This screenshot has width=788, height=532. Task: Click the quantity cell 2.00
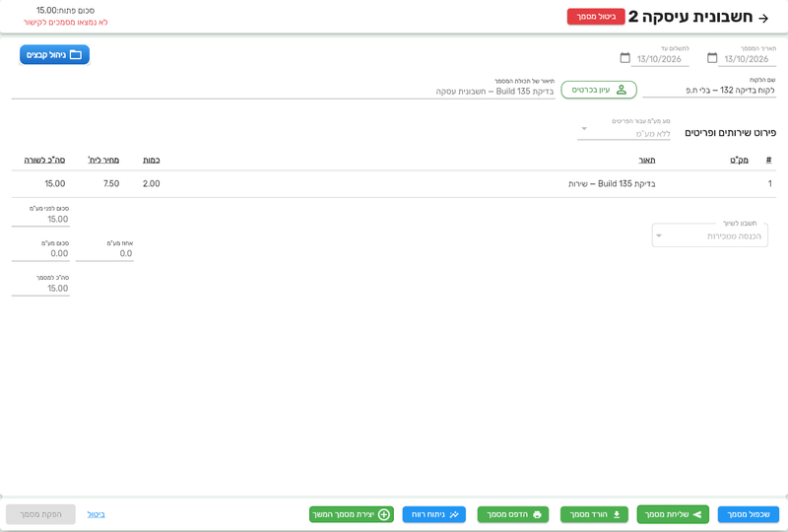(152, 184)
